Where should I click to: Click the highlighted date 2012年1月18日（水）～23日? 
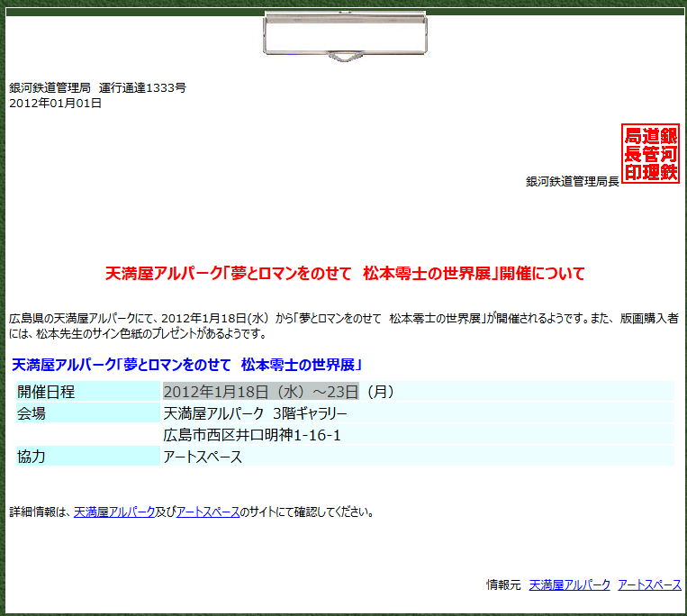click(x=261, y=391)
